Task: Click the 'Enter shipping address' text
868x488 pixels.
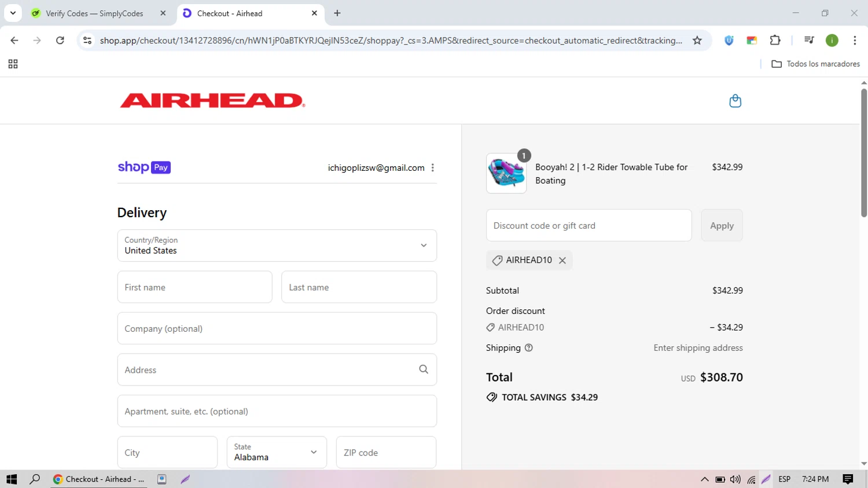Action: coord(698,348)
